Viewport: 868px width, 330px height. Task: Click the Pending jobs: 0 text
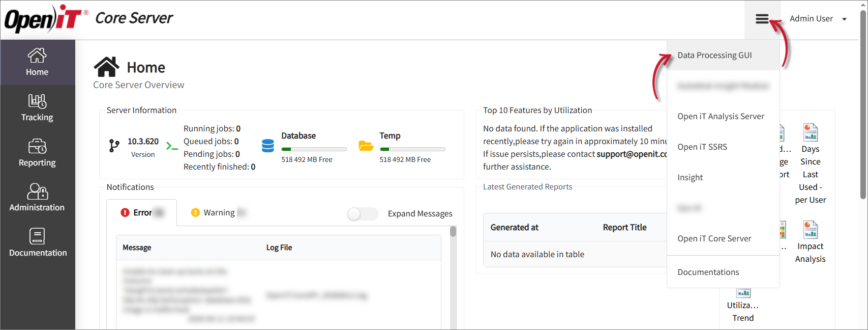(212, 154)
